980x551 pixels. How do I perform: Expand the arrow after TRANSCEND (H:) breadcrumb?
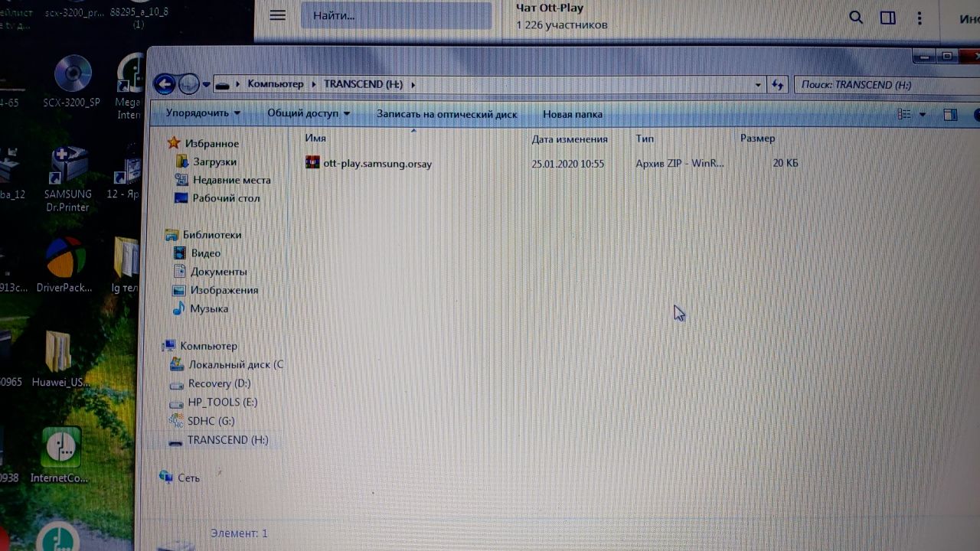coord(413,85)
